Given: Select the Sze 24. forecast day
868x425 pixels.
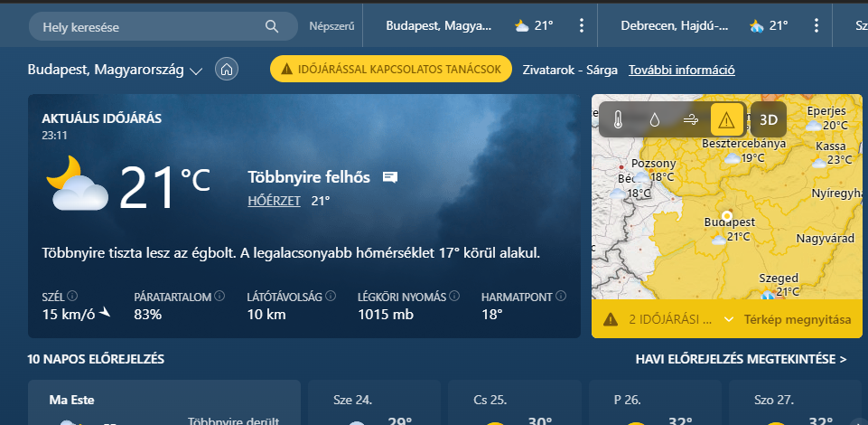Looking at the screenshot, I should 374,402.
